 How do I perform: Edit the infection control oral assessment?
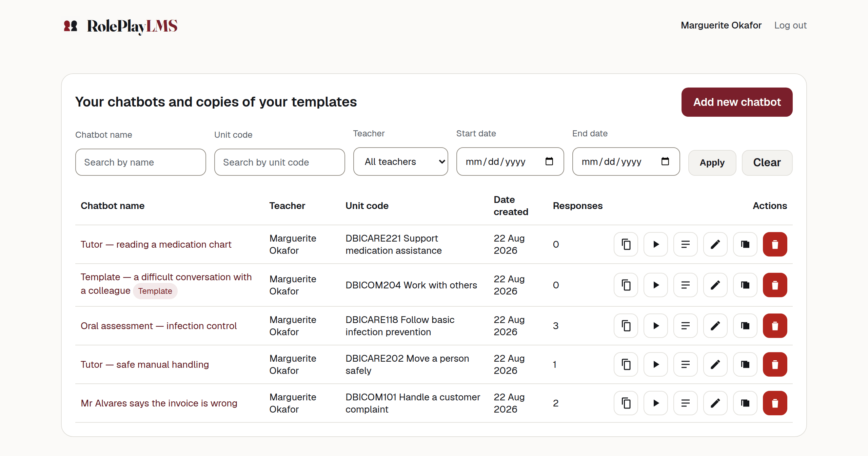tap(715, 326)
